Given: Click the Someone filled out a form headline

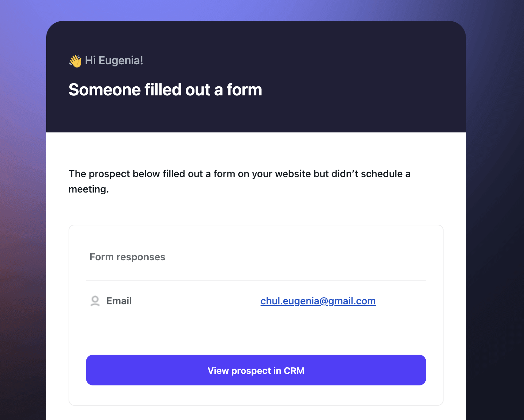Looking at the screenshot, I should pyautogui.click(x=165, y=90).
